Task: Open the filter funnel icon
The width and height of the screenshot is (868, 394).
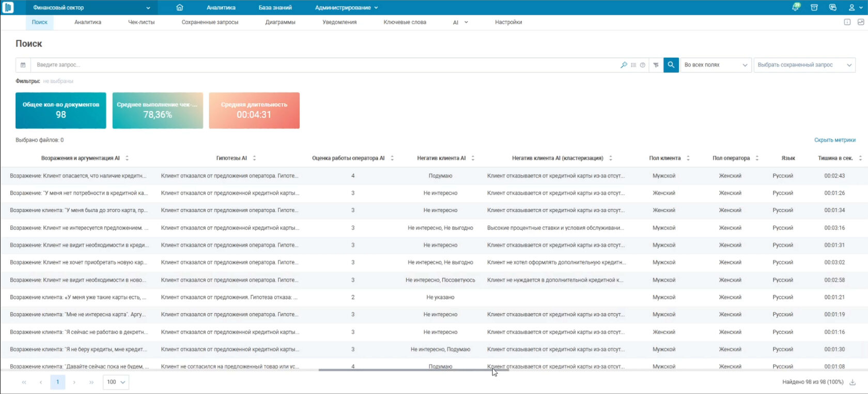Action: click(656, 65)
